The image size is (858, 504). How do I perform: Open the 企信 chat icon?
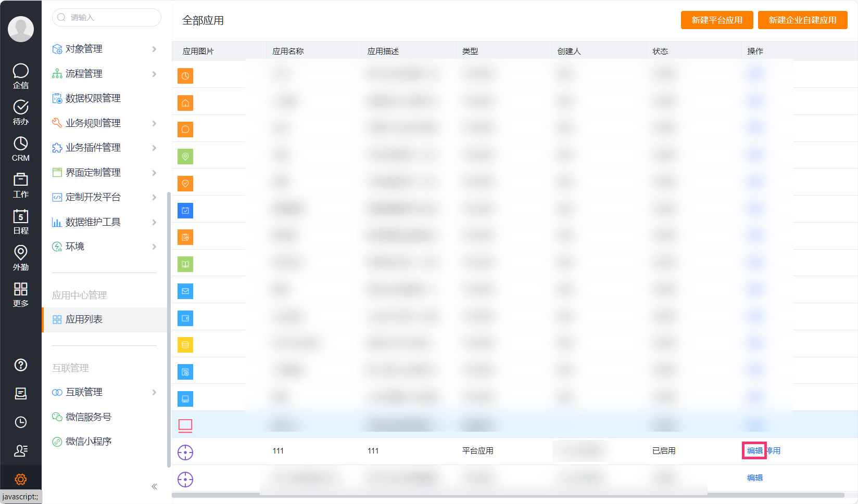[x=21, y=75]
